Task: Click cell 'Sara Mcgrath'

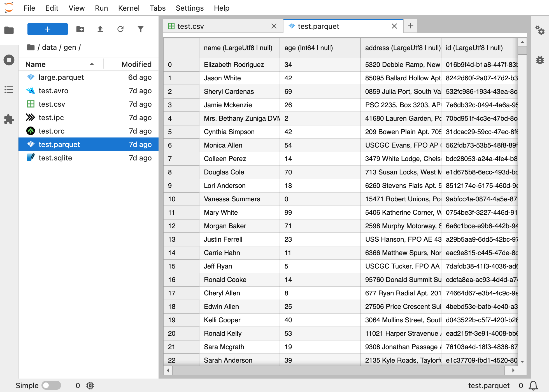Action: pos(239,347)
